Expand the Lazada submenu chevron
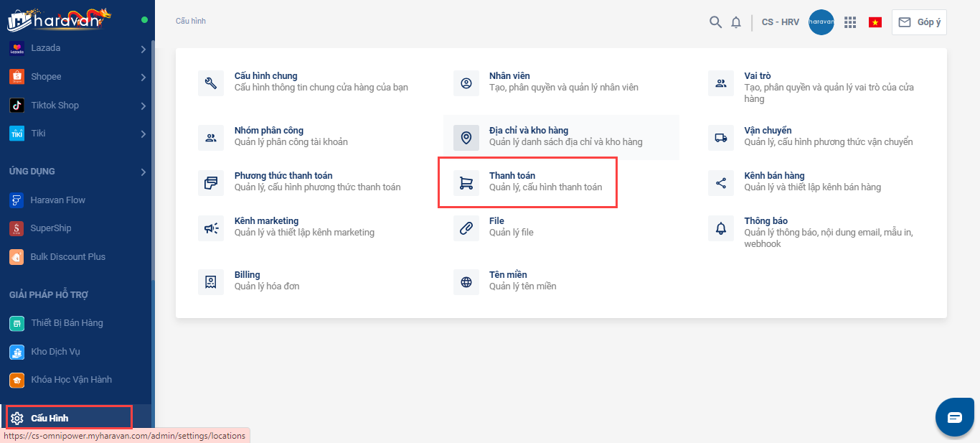This screenshot has width=980, height=443. (143, 49)
